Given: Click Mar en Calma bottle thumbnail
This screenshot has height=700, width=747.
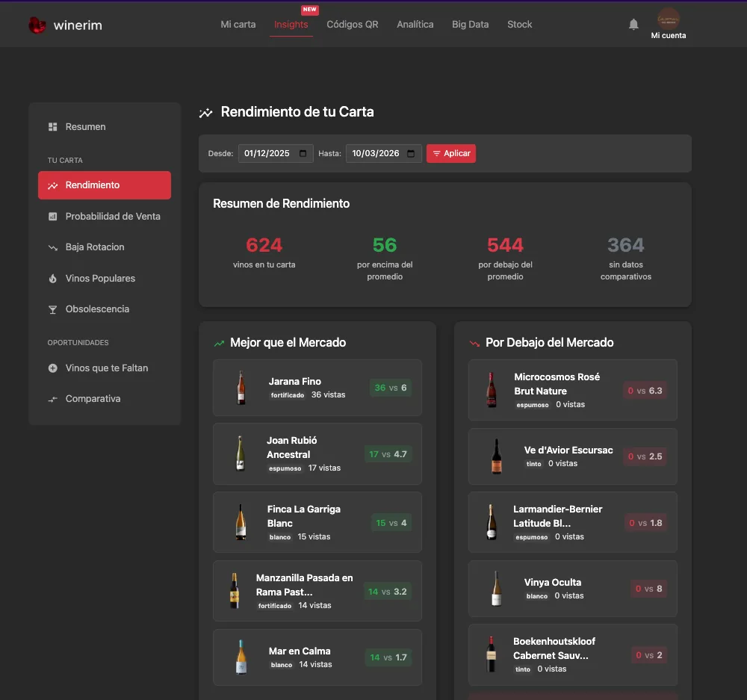Looking at the screenshot, I should pyautogui.click(x=241, y=657).
